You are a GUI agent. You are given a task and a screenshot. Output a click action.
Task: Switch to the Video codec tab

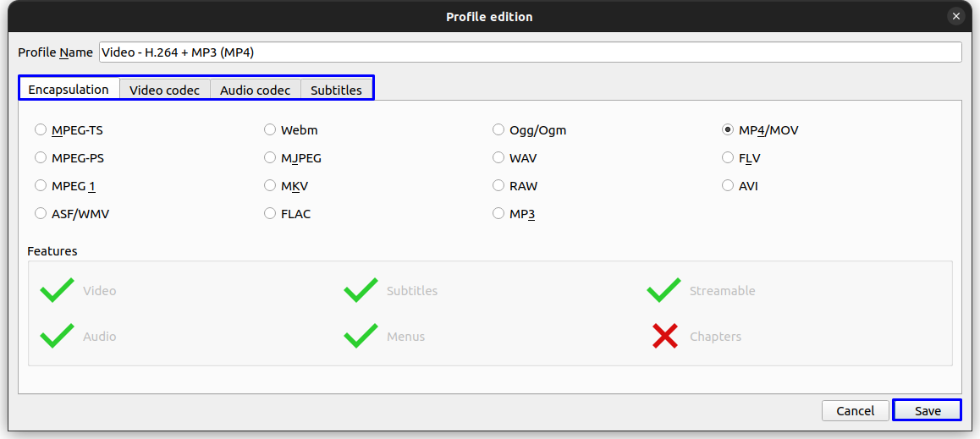[164, 90]
